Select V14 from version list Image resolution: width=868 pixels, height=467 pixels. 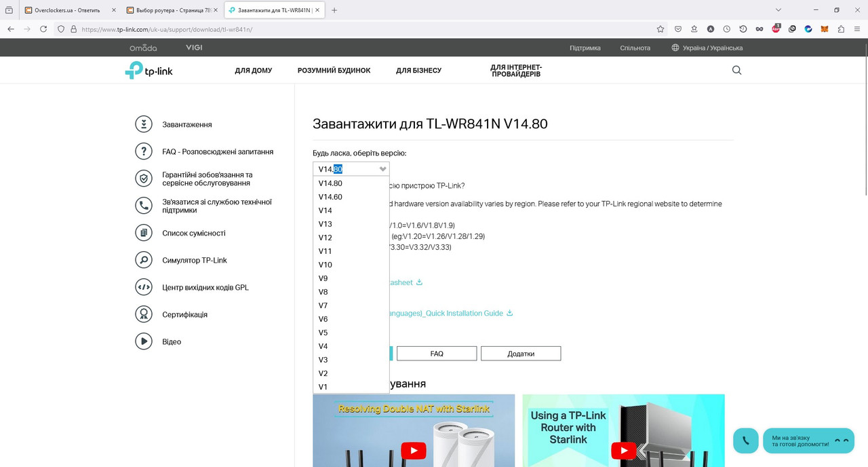coord(351,210)
